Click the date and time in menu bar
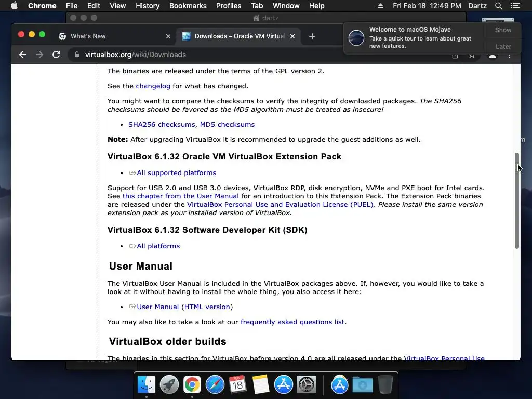532x399 pixels. 427,6
